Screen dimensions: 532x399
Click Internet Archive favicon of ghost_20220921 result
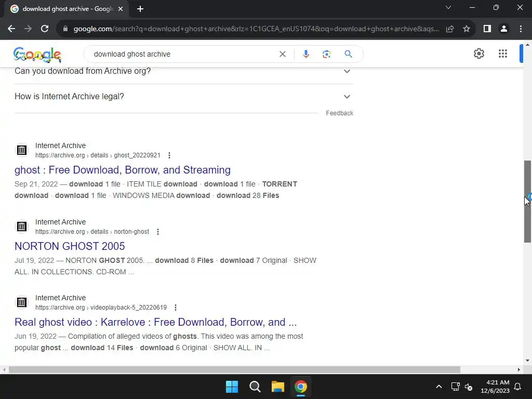coord(22,150)
